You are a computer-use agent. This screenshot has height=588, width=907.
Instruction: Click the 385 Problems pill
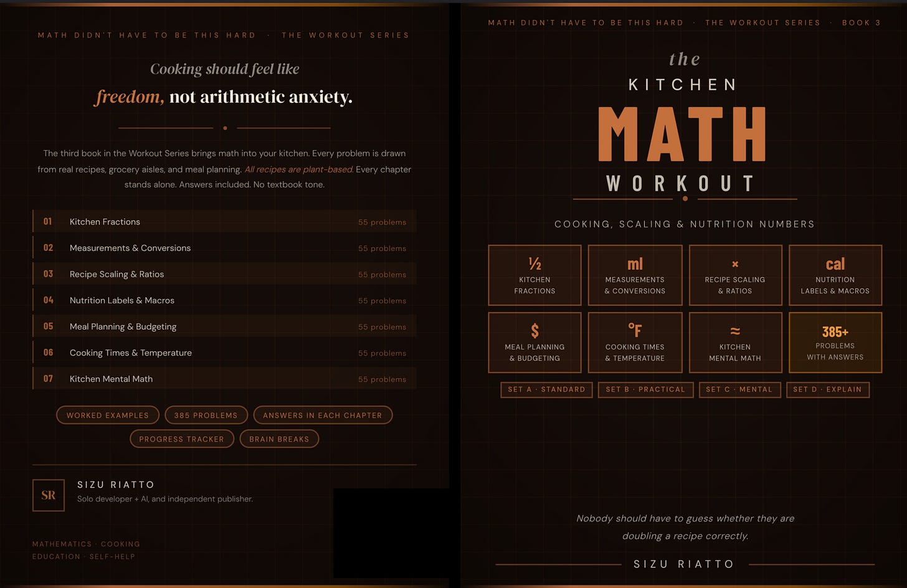click(206, 415)
